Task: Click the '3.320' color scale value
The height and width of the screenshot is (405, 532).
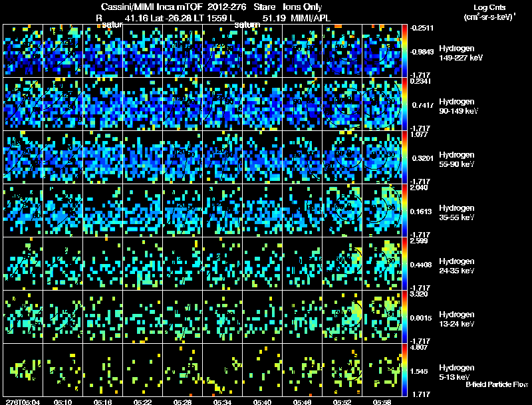Action: [419, 294]
